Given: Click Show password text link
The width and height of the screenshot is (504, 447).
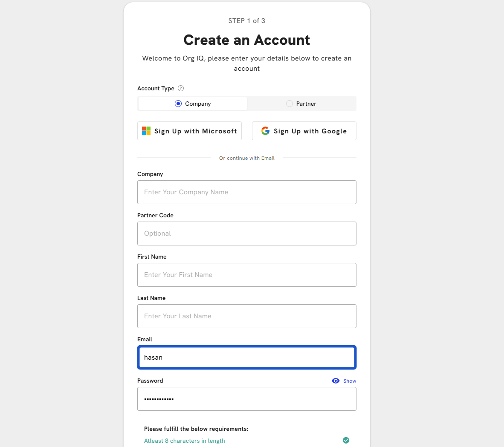Looking at the screenshot, I should [350, 381].
